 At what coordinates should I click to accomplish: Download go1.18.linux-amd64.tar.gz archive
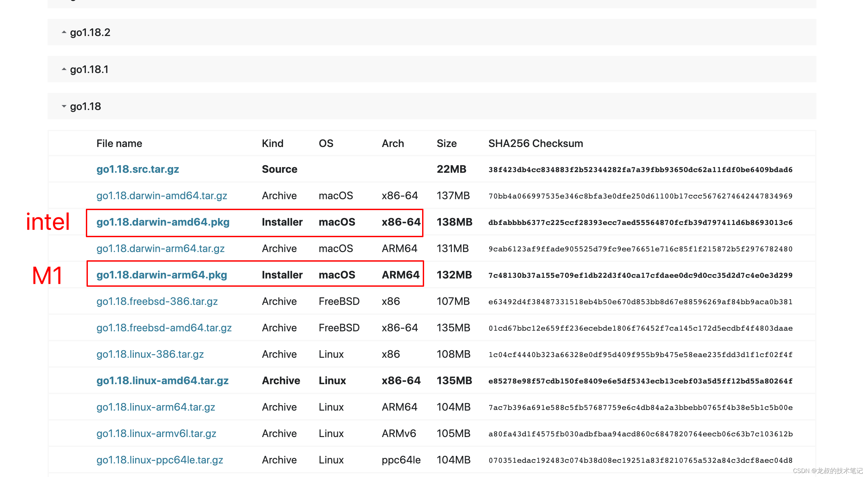[163, 381]
